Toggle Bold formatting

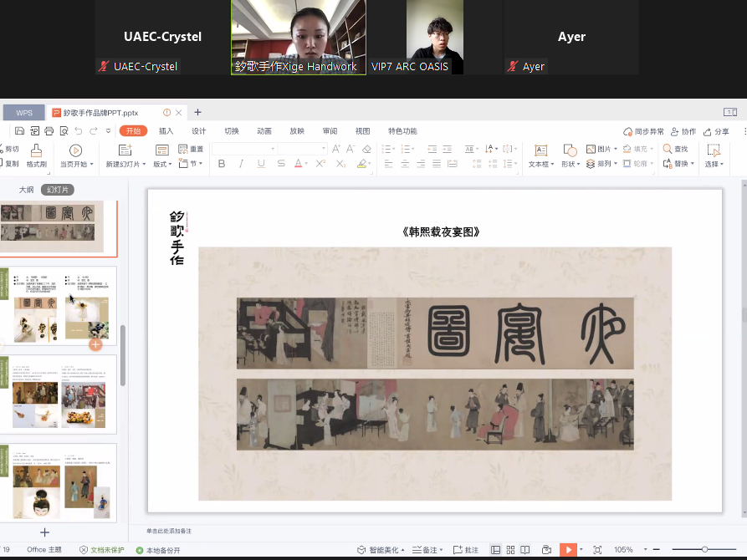(x=222, y=164)
